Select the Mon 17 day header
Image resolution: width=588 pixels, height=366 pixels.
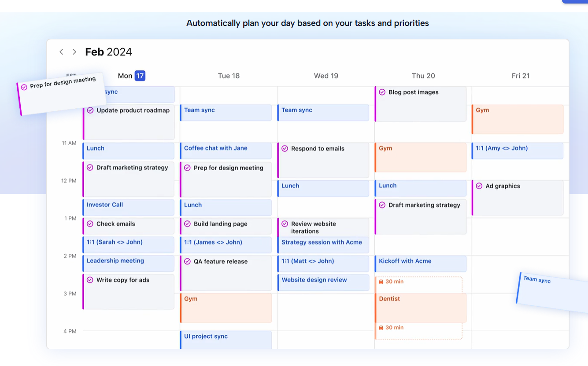(131, 76)
